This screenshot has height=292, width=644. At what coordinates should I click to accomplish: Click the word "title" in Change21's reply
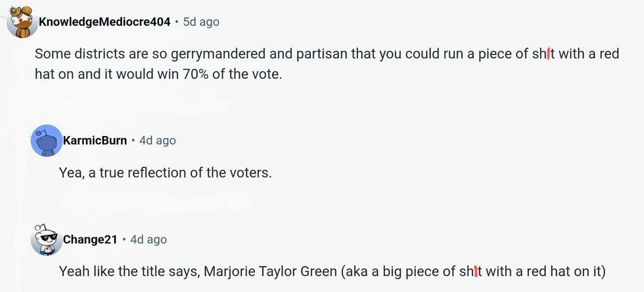click(162, 271)
